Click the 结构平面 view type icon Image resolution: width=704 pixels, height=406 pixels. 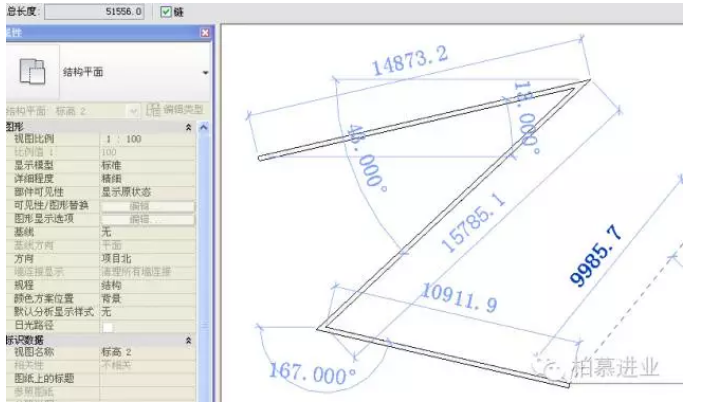coord(33,72)
